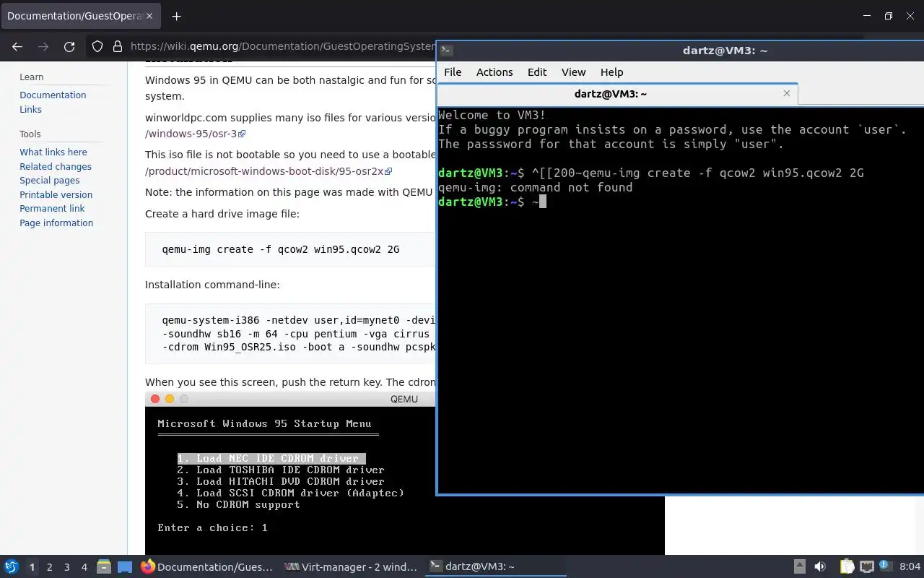Screen dimensions: 924x578
Task: Open Permanent link in sidebar
Action: 52,209
